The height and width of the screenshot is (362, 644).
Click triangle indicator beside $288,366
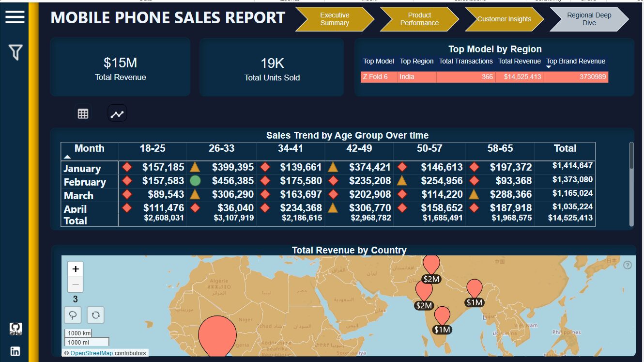[x=474, y=194]
